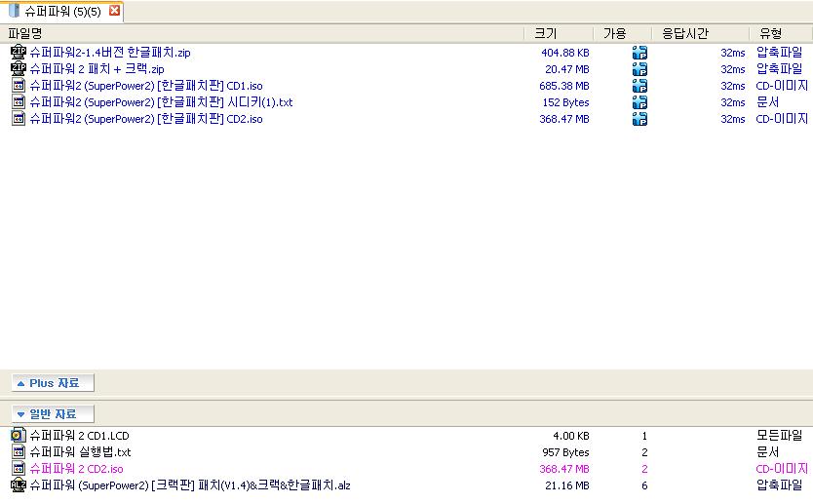Click the availability icon of the 한글패치판 CD2.iso row
This screenshot has width=813, height=504.
pos(639,119)
